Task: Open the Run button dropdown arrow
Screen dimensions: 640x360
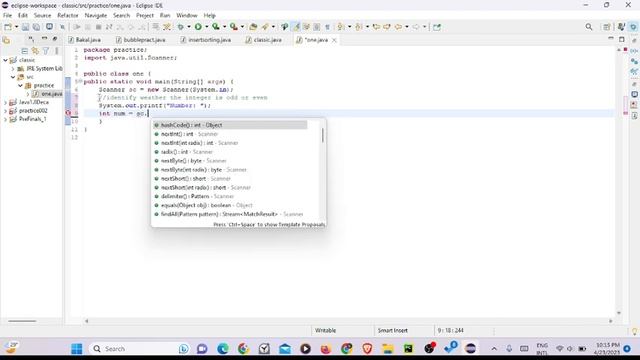Action: point(207,27)
